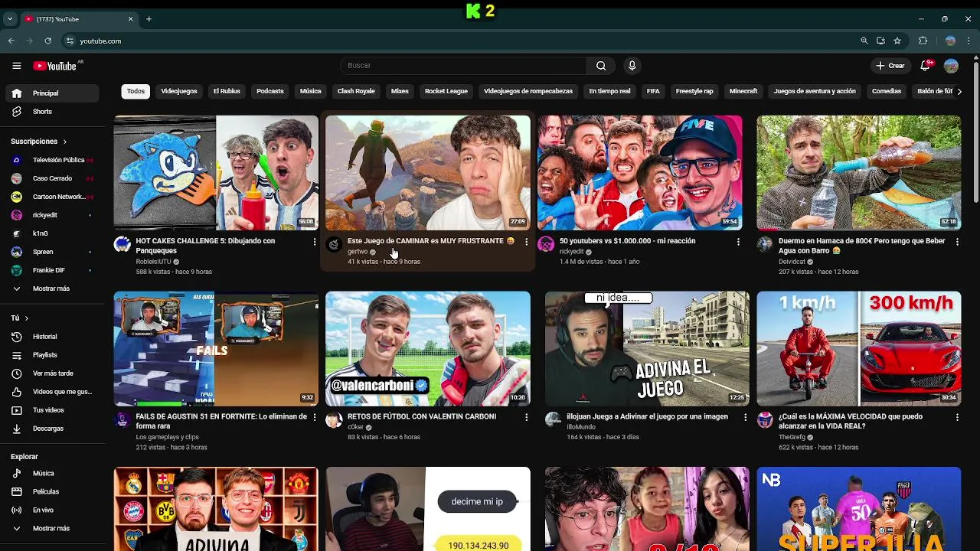This screenshot has height=551, width=980.
Task: Open RobleisIUTU channel avatar
Action: click(x=122, y=244)
